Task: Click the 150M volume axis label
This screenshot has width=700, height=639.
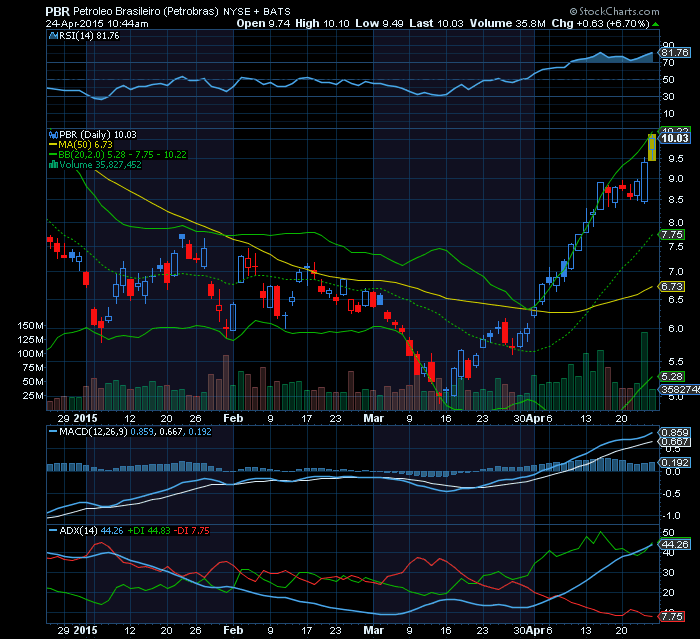Action: pos(30,326)
